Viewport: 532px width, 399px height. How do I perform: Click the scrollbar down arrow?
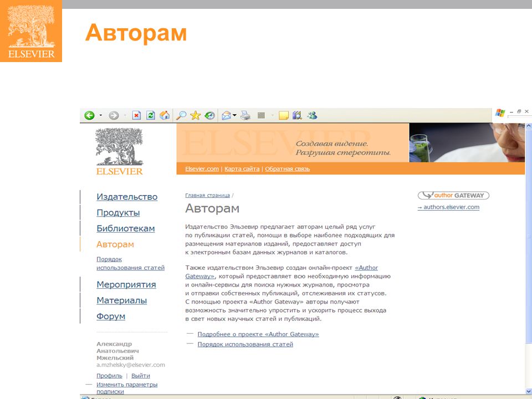tap(529, 391)
